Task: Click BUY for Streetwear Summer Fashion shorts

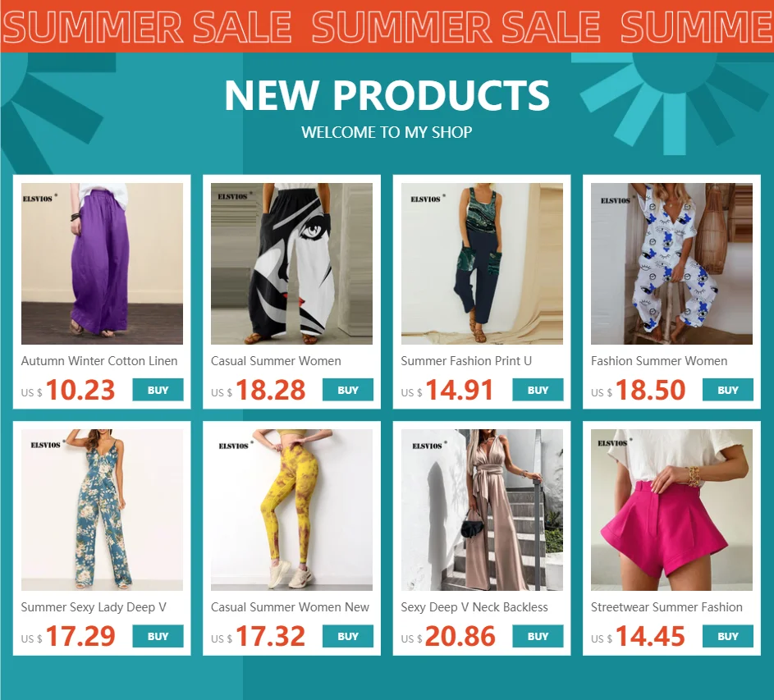Action: [x=728, y=636]
